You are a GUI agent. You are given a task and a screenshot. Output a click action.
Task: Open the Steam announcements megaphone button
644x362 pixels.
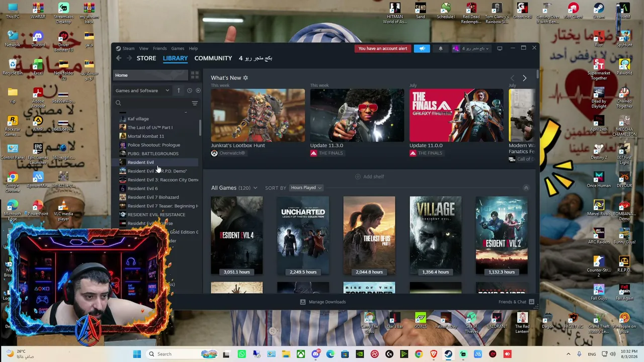[422, 48]
